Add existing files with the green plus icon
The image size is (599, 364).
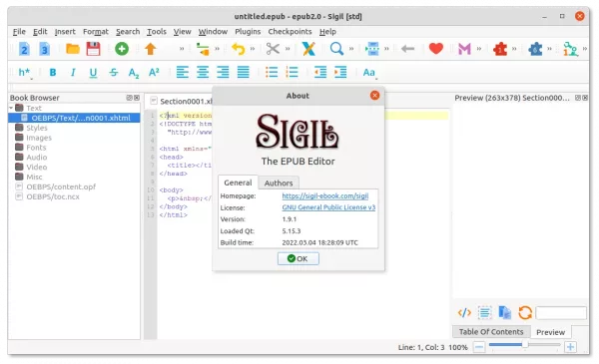tap(122, 49)
